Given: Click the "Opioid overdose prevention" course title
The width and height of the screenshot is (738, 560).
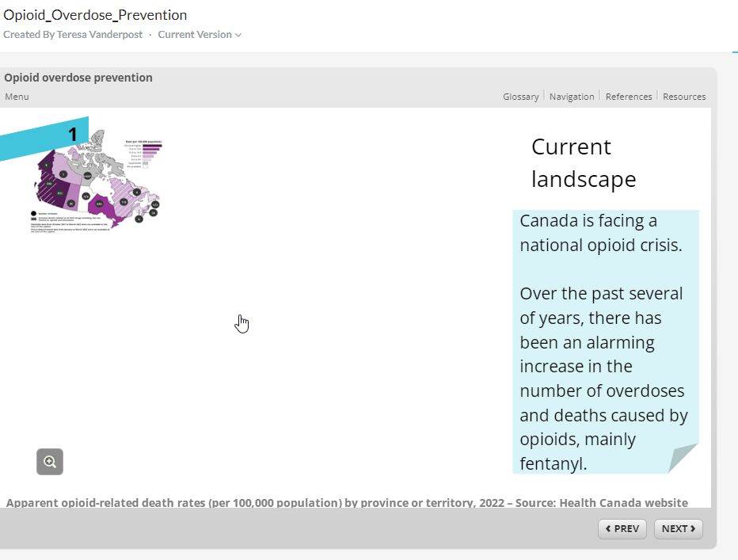Looking at the screenshot, I should 78,78.
